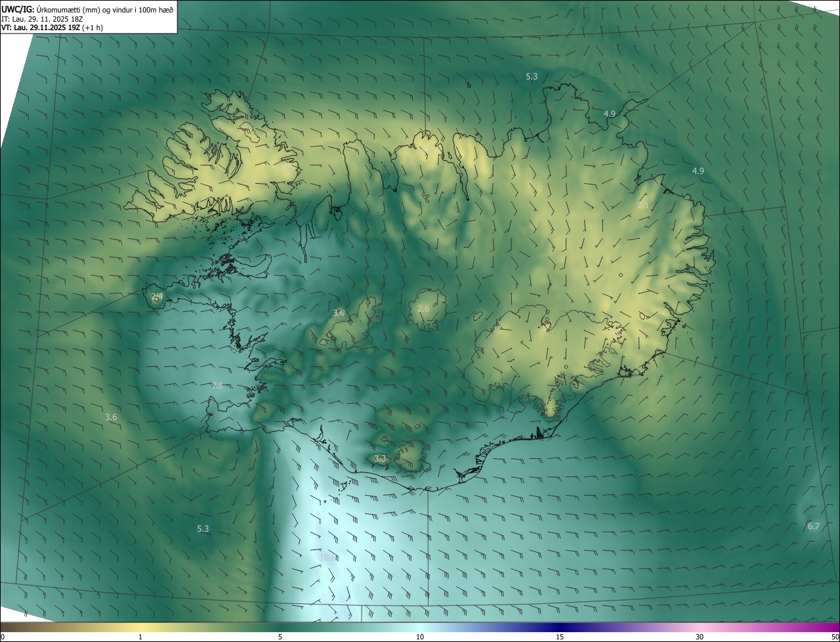
Task: Click the 7.6 value label in Faxaflói bay
Action: (x=217, y=385)
